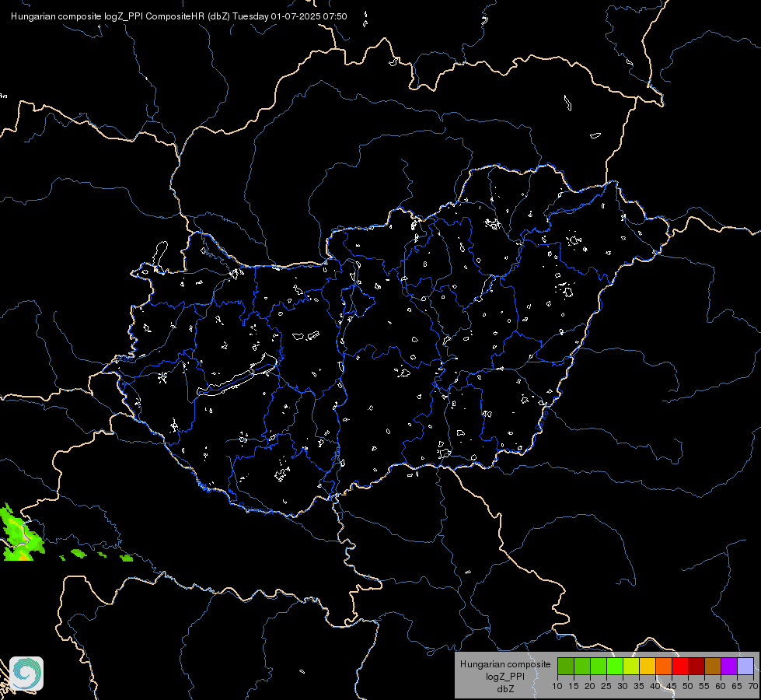Click the 'dbZ' unit label in legend
Viewport: 761px width, 700px height.
(x=505, y=689)
